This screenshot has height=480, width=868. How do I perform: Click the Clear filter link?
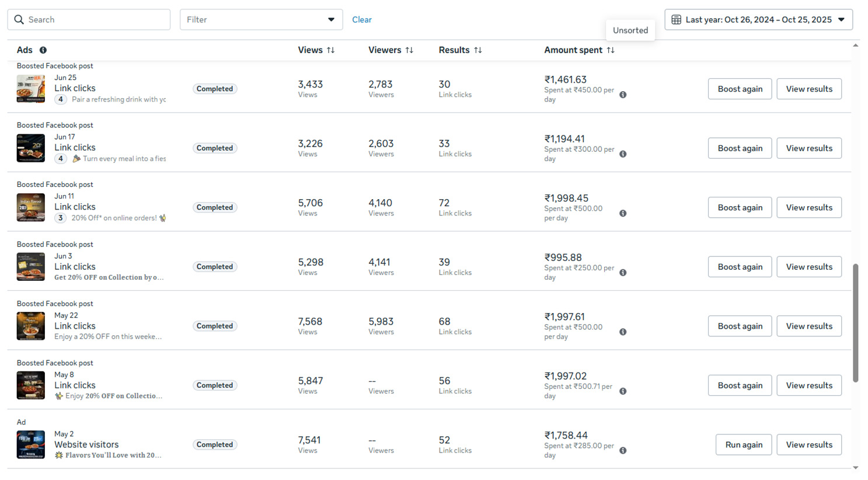pos(361,20)
